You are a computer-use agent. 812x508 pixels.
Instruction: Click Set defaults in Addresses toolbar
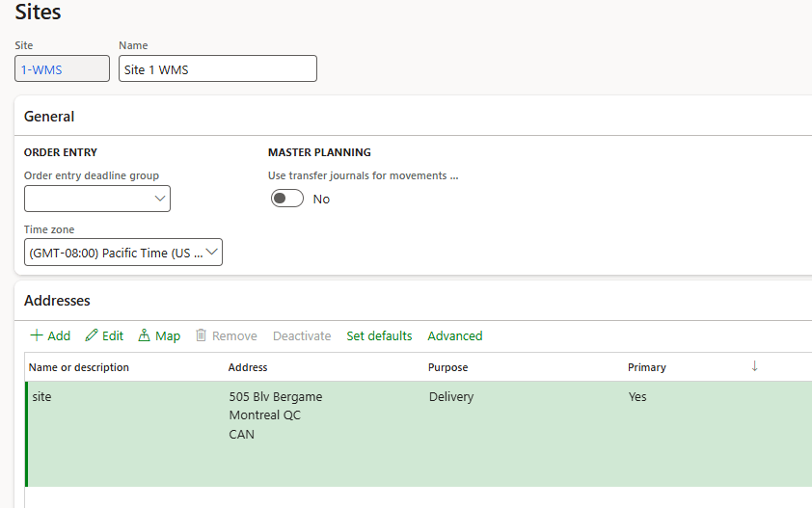click(379, 335)
